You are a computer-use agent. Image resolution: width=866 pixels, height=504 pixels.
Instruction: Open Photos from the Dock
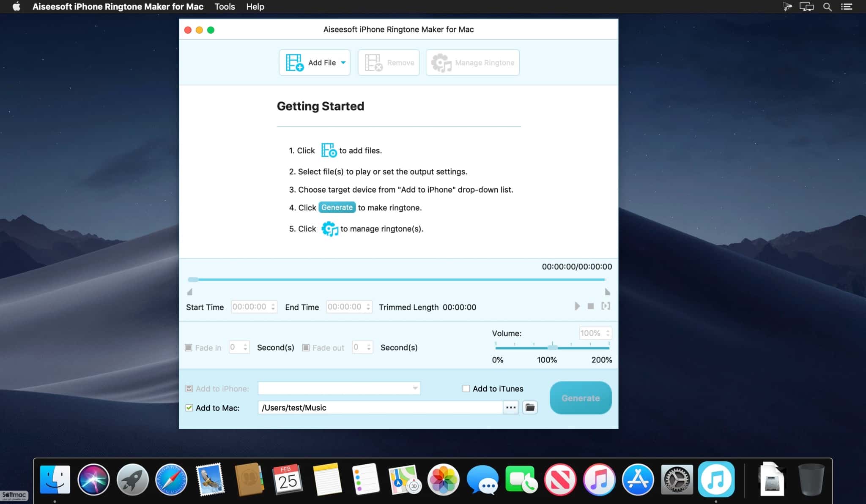pos(443,479)
